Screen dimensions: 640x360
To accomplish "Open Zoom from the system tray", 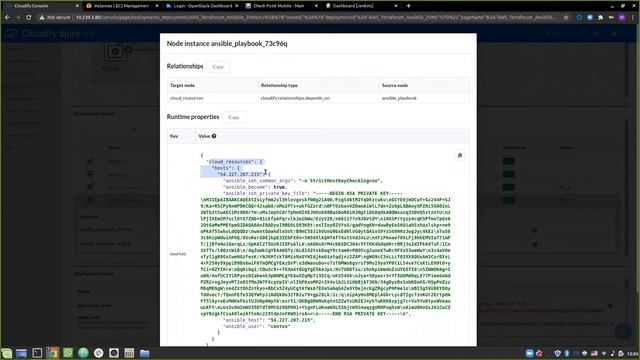I will point(529,353).
